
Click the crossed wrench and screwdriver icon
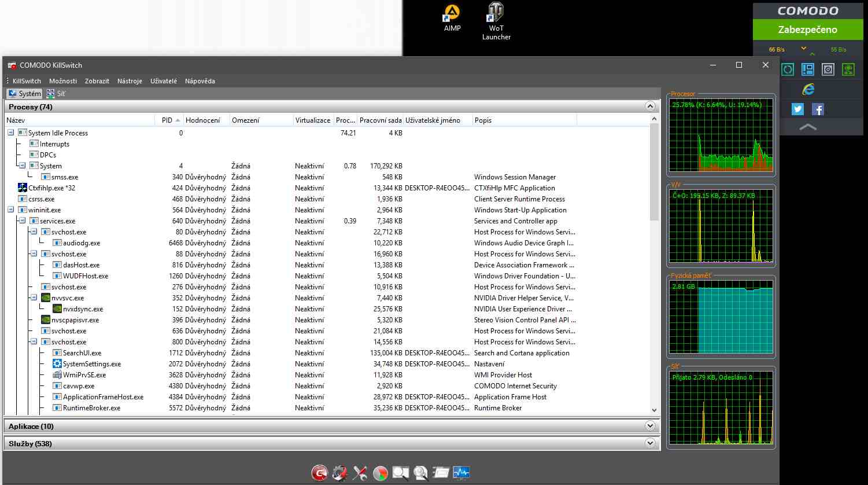point(360,473)
